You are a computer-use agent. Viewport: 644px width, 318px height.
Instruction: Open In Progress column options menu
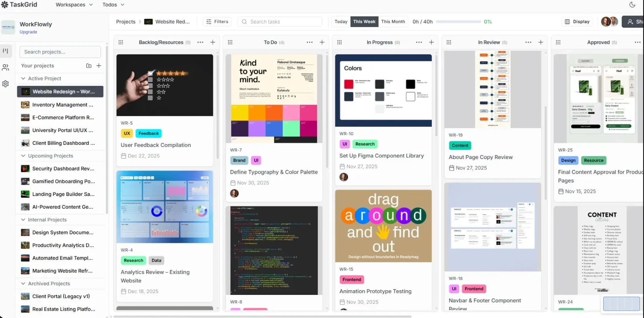tap(419, 42)
